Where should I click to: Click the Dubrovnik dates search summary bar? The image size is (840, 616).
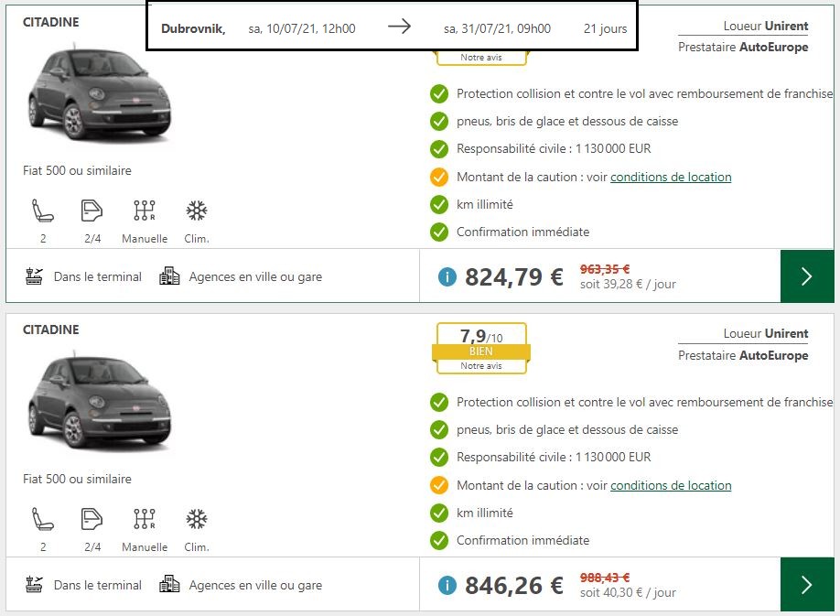coord(392,27)
